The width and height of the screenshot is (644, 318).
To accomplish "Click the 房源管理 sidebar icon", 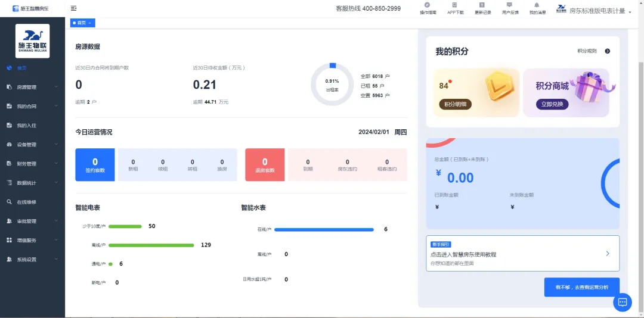I will click(x=9, y=87).
